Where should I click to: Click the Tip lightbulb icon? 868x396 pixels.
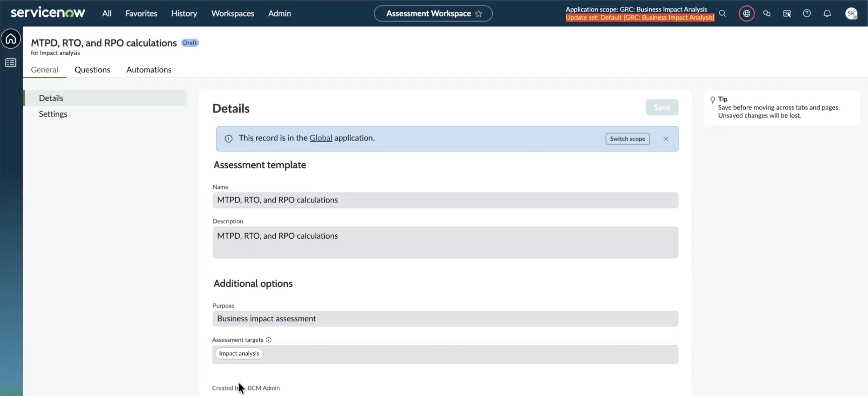click(712, 100)
